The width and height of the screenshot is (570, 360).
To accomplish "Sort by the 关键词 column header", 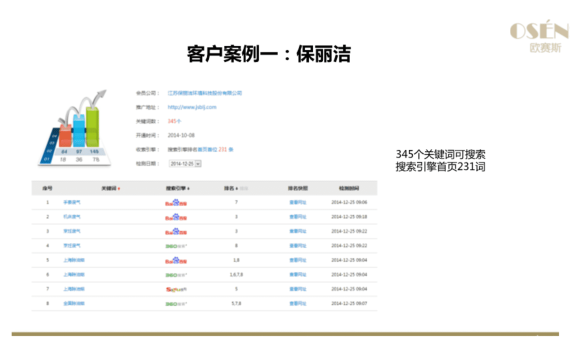I will click(111, 188).
